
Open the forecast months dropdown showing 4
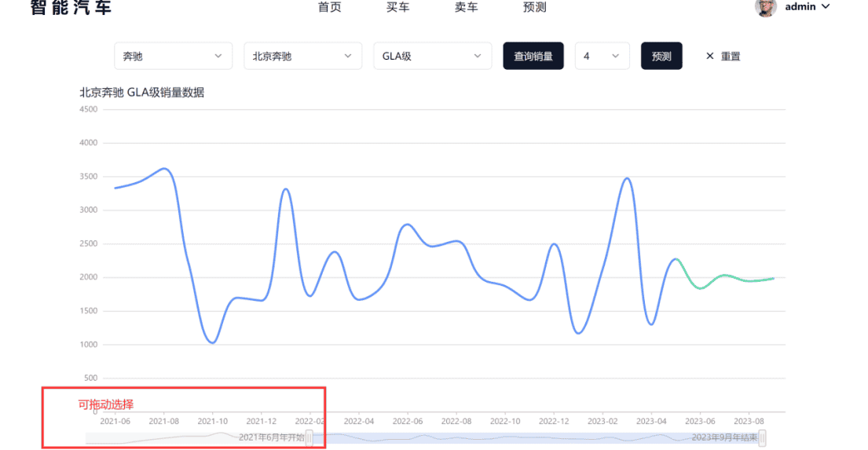click(602, 56)
